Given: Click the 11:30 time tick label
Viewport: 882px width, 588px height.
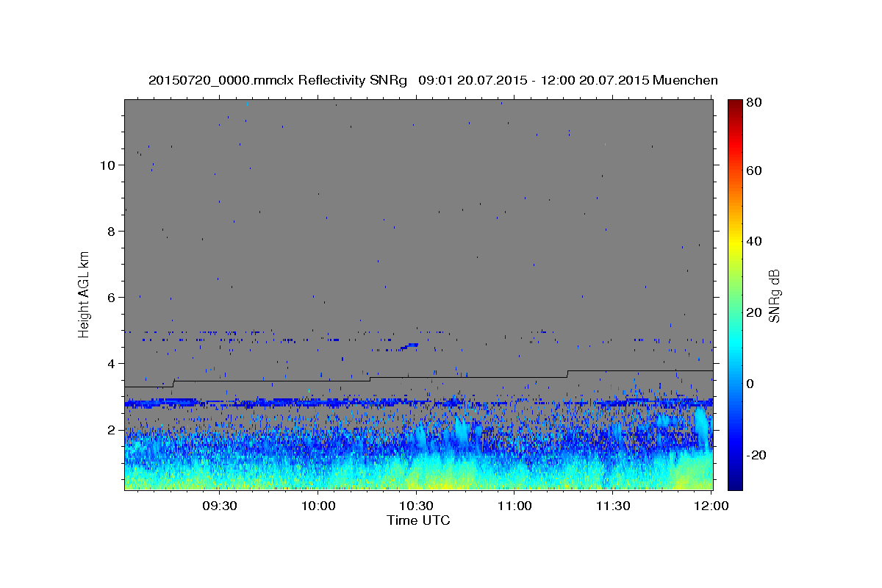Looking at the screenshot, I should point(613,506).
